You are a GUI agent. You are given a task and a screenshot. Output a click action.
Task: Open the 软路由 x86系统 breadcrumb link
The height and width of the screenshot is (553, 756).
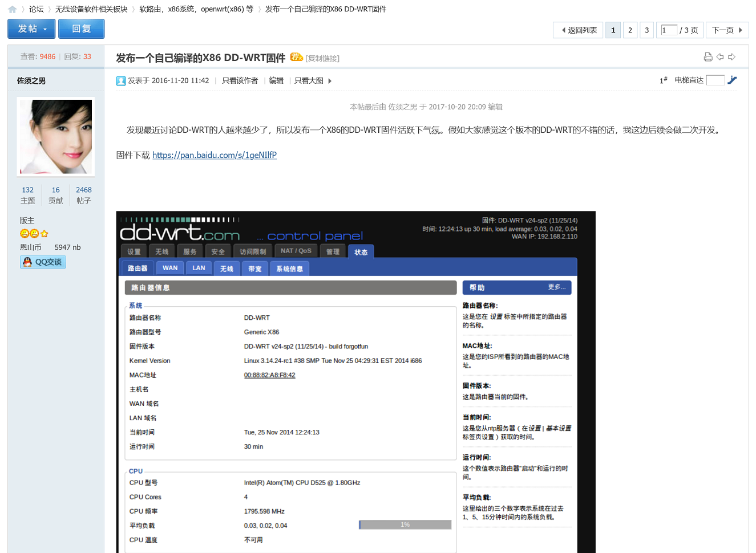(196, 9)
